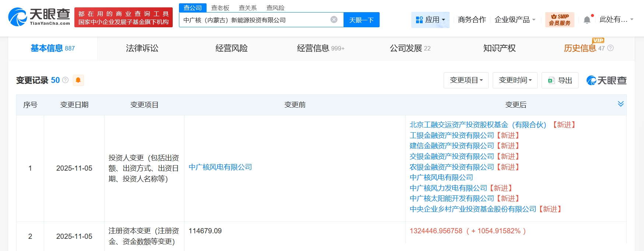Open the 变更项目 filter dropdown
This screenshot has height=251, width=644.
tap(466, 80)
